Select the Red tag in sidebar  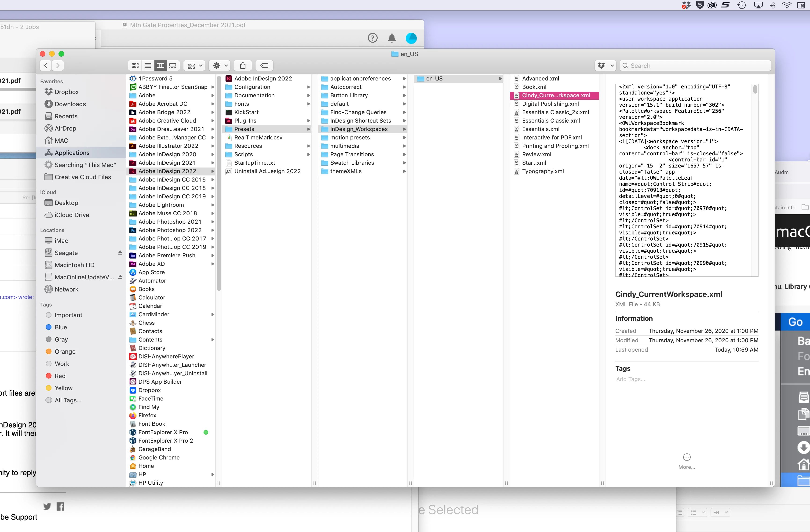tap(60, 376)
